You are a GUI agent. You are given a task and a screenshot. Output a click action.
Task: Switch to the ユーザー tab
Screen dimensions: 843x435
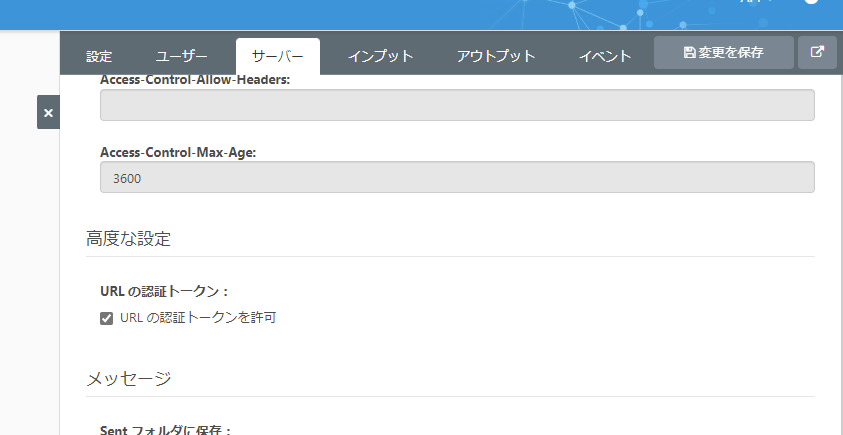point(181,56)
